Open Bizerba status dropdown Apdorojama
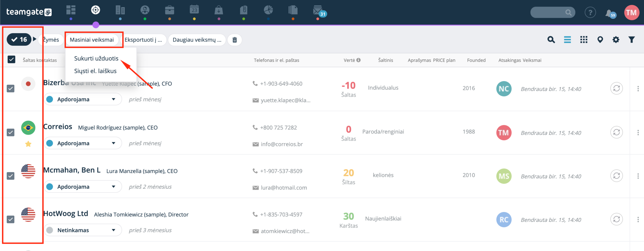This screenshot has width=644, height=251. [83, 99]
